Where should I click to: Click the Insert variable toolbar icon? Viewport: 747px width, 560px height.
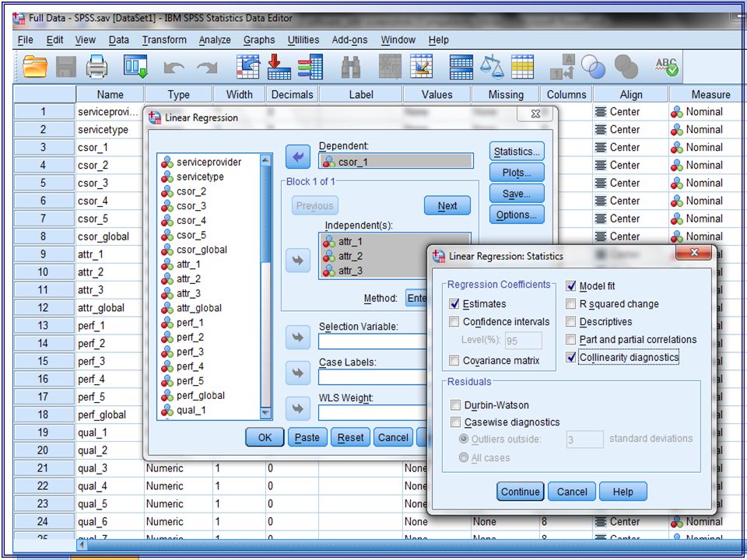pyautogui.click(x=421, y=66)
